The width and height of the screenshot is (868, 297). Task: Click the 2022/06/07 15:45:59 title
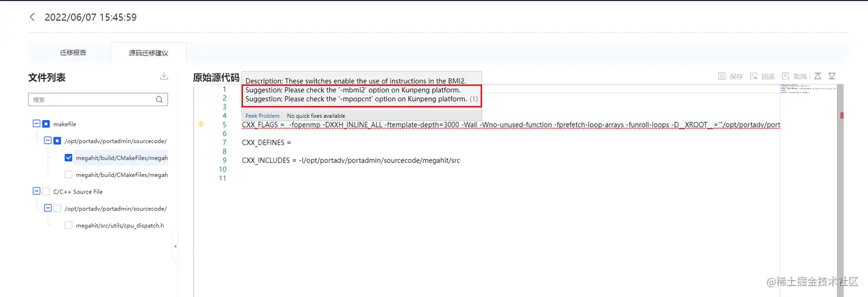(91, 17)
